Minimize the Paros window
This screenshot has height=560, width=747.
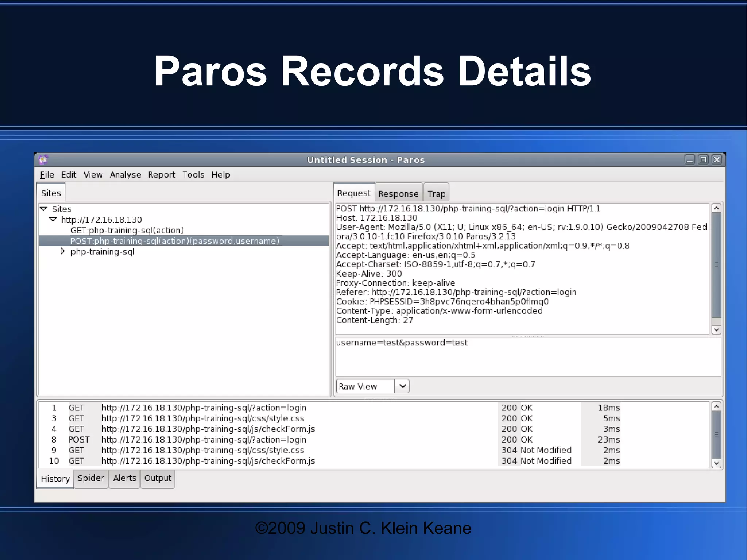[689, 160]
